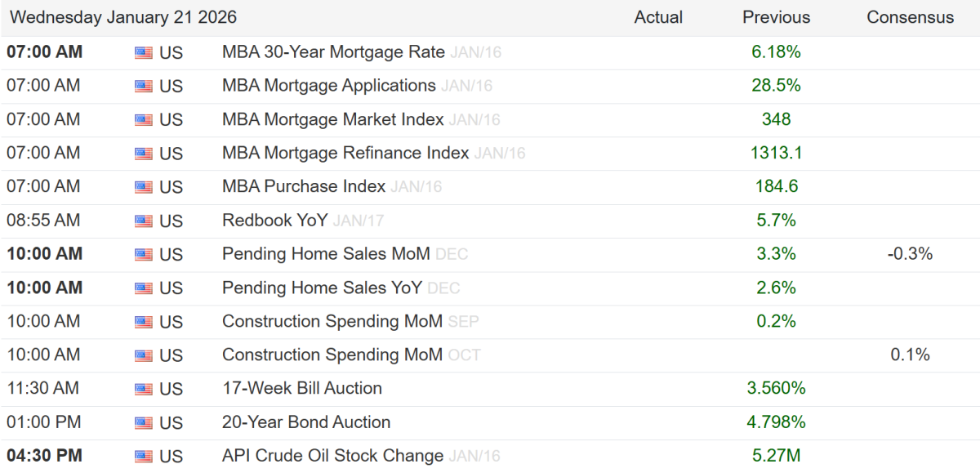Click the Consensus column header

click(x=910, y=17)
